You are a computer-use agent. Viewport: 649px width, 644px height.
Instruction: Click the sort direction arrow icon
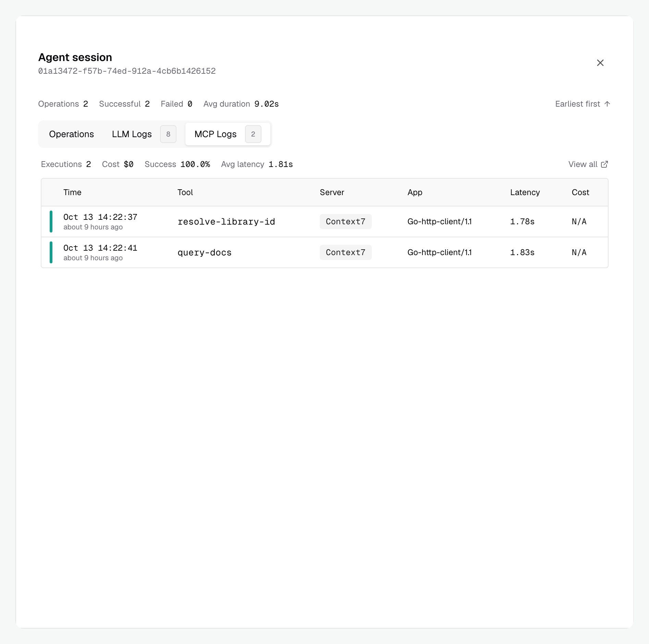pos(607,104)
